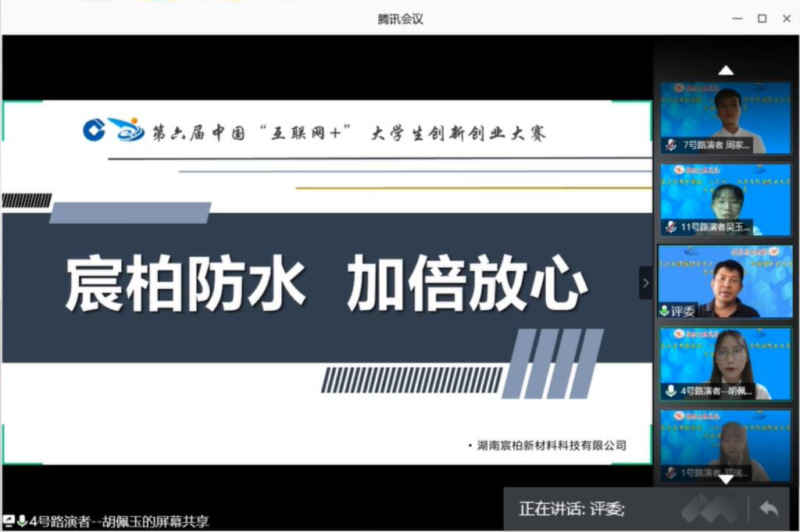Click the slide headline 宸柏防水 加倍放心

(x=327, y=283)
